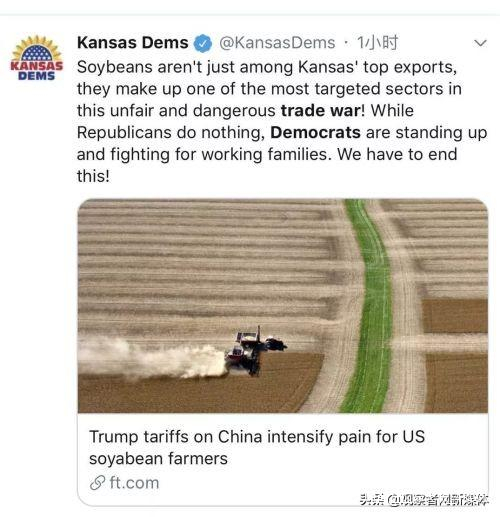Click the 1小时 timestamp

(x=377, y=43)
